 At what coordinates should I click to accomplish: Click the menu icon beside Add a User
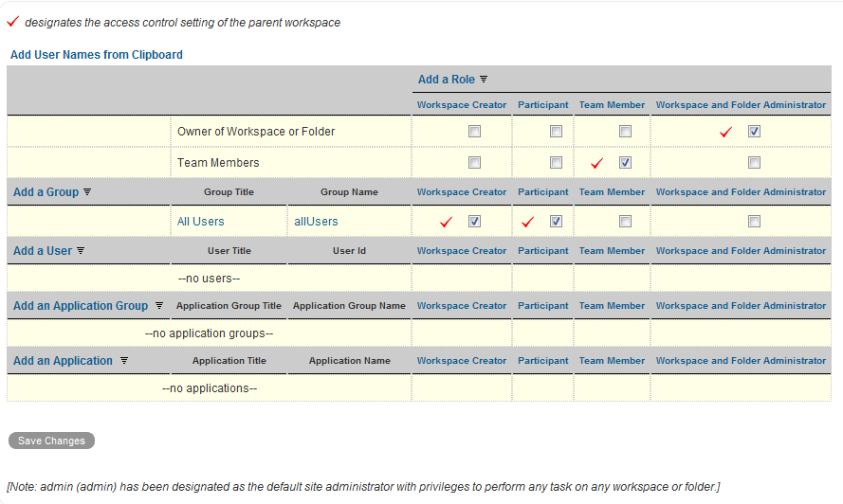(81, 251)
